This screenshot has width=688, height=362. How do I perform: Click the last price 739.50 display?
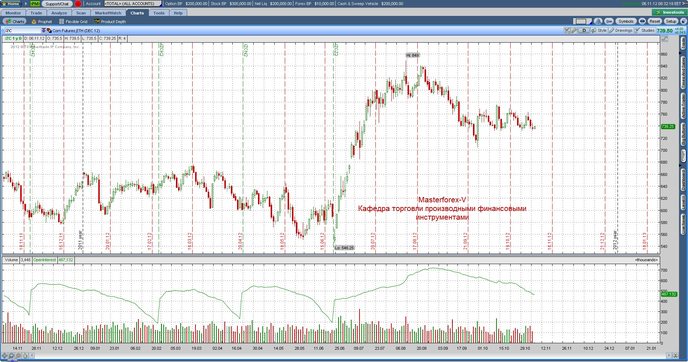pyautogui.click(x=664, y=31)
